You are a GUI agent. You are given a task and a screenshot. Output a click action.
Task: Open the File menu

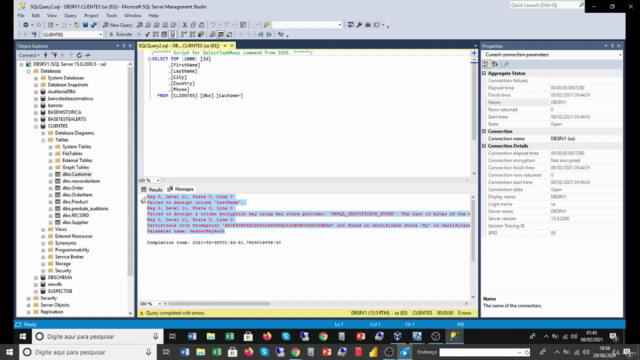(x=21, y=16)
